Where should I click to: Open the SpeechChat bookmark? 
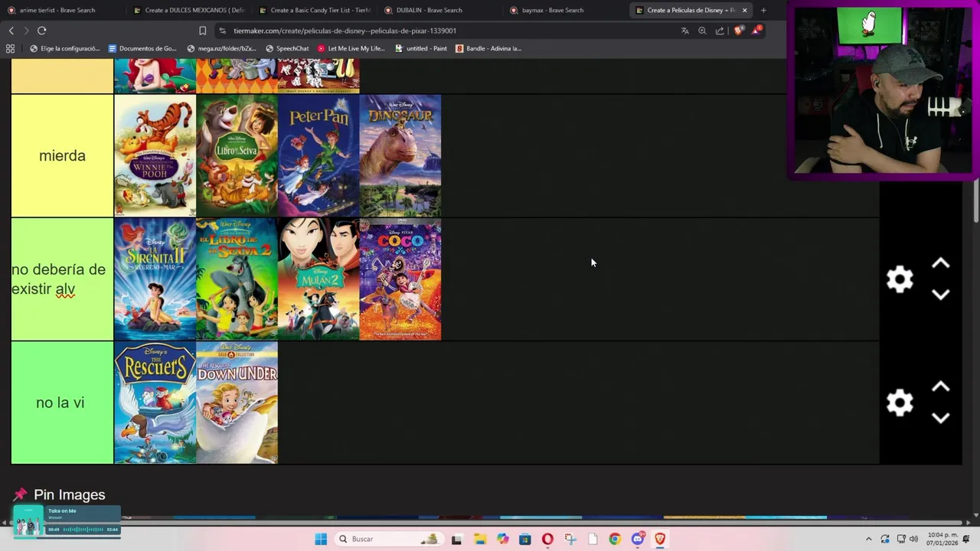(x=287, y=48)
